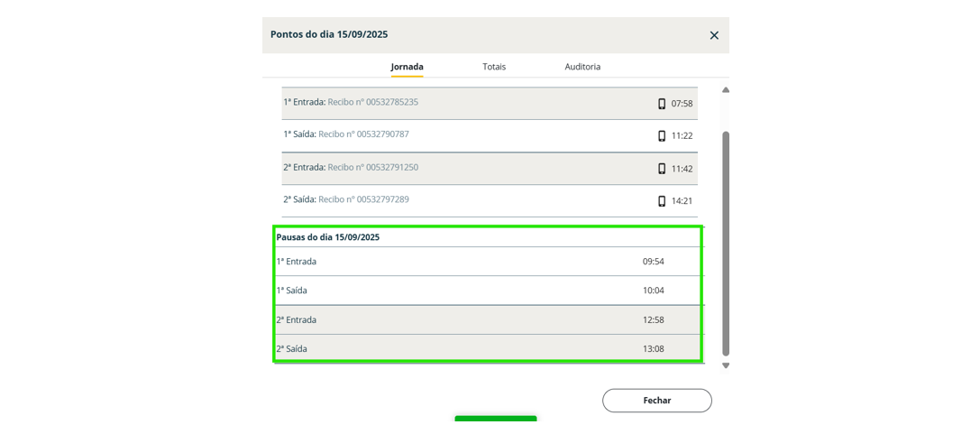Viewport: 980px width, 434px height.
Task: Select the Jornada tab
Action: 407,67
